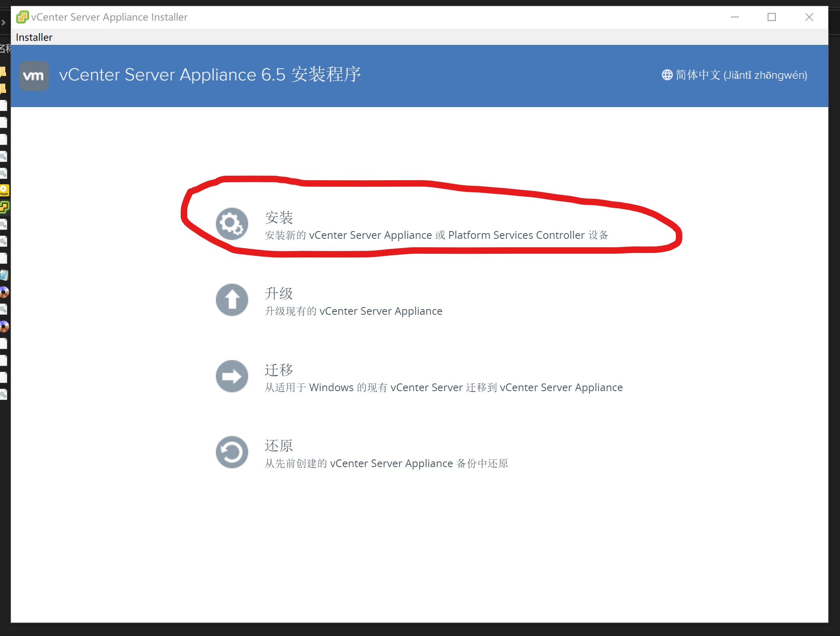This screenshot has width=840, height=636.
Task: Click the vCenter installer title bar icon
Action: tap(22, 17)
